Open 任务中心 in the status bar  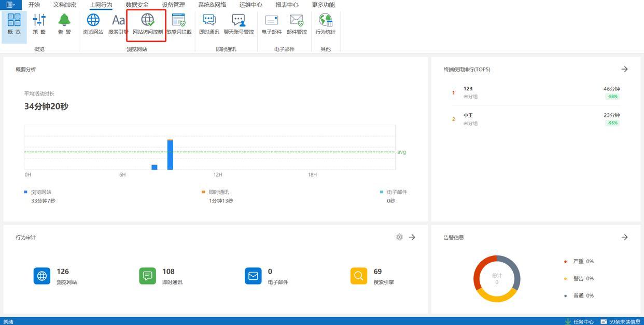[579, 321]
